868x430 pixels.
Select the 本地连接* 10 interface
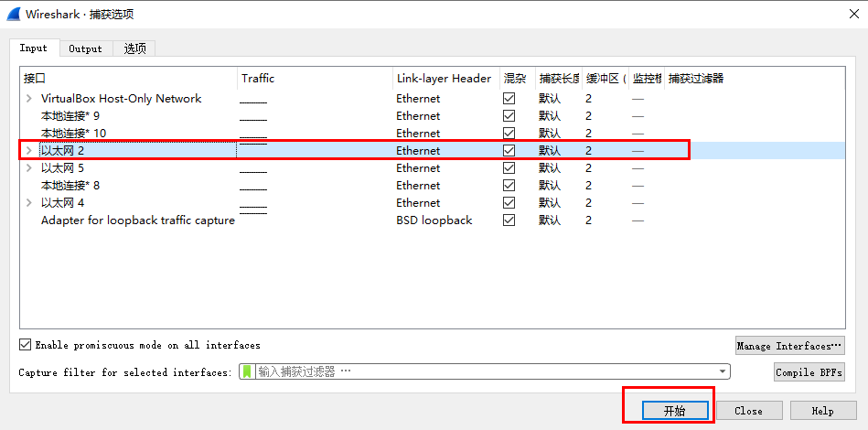(x=73, y=134)
